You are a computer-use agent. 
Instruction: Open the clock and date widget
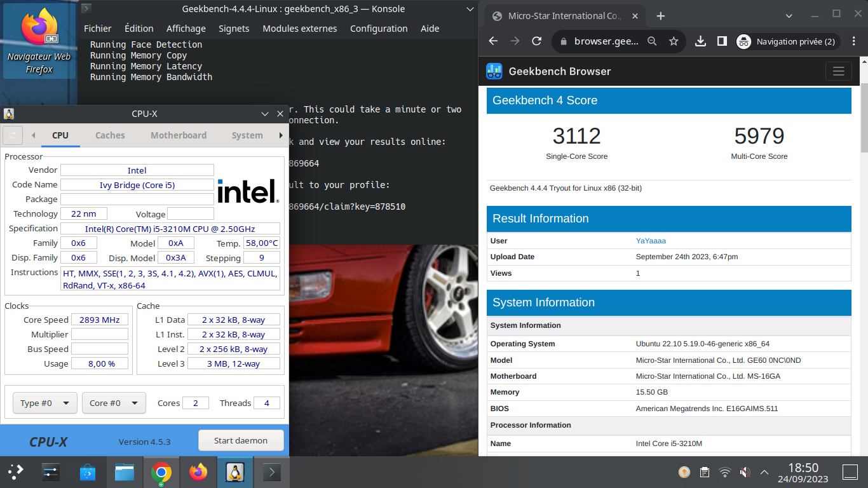(x=803, y=472)
